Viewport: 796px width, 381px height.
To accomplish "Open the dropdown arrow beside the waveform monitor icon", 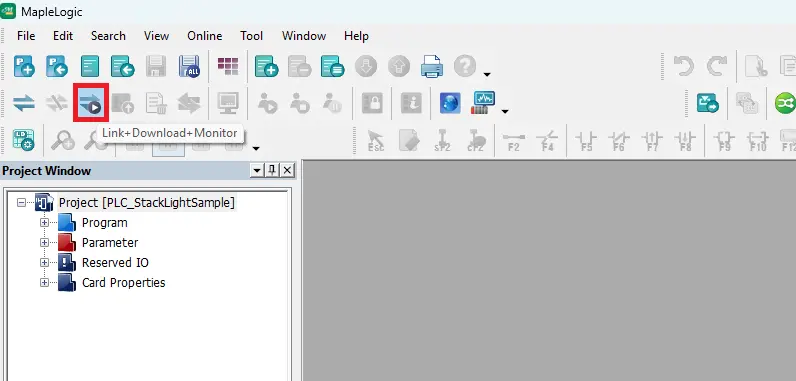I will pos(505,112).
